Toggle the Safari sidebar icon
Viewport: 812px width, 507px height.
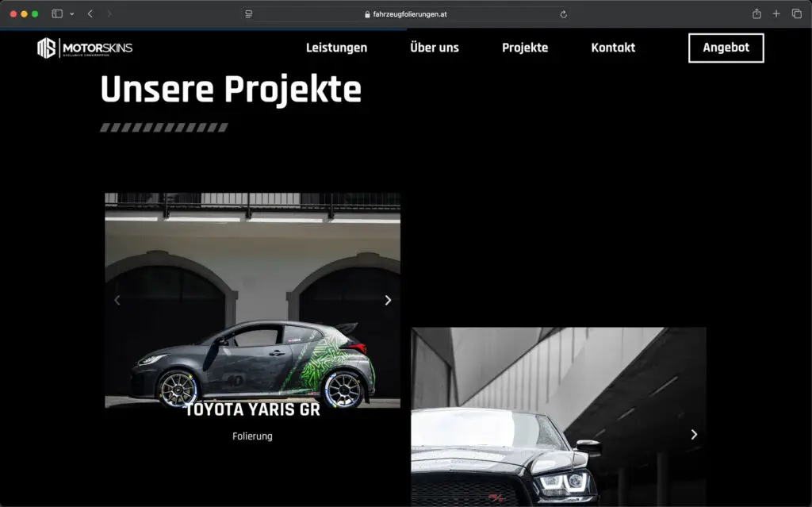click(56, 13)
